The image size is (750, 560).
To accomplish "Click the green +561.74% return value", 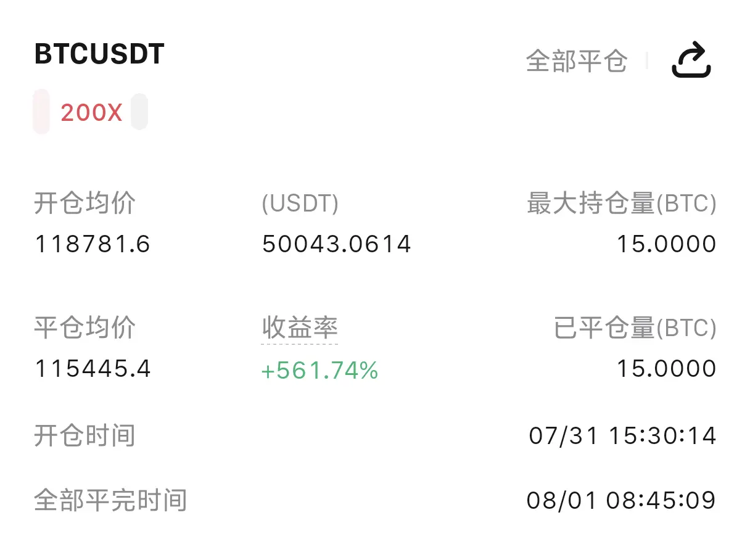I will point(319,371).
